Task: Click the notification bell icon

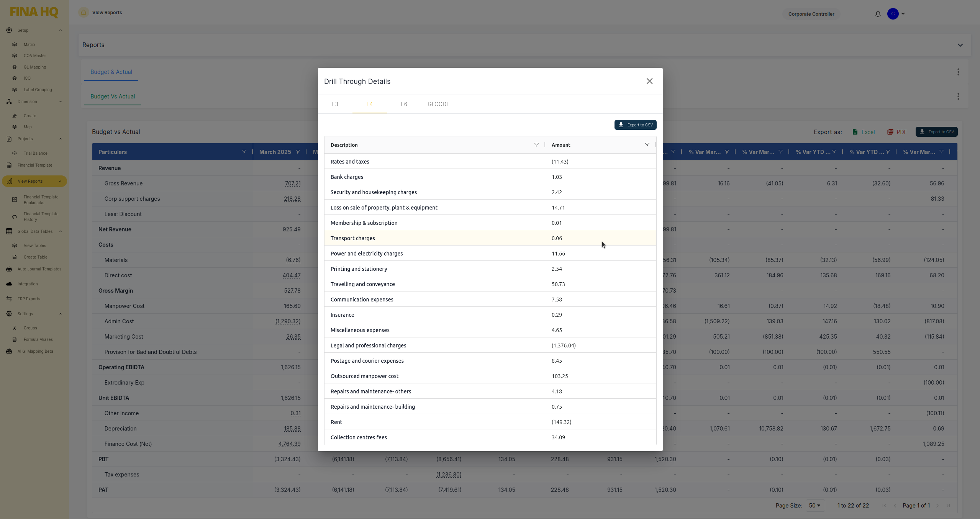Action: (x=878, y=14)
